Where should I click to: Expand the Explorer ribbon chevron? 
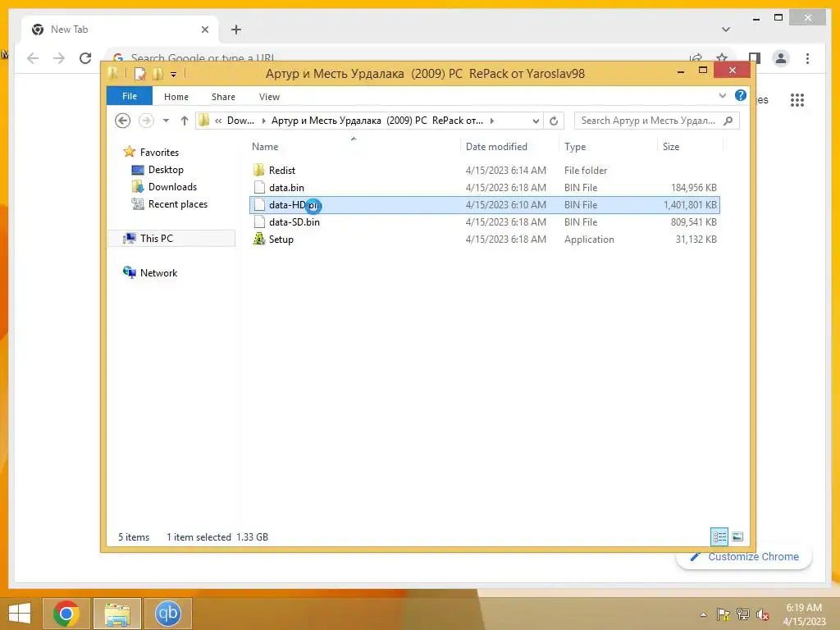tap(722, 96)
